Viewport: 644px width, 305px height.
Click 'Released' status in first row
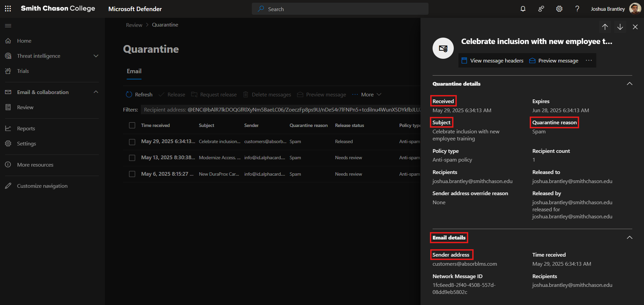[344, 142]
